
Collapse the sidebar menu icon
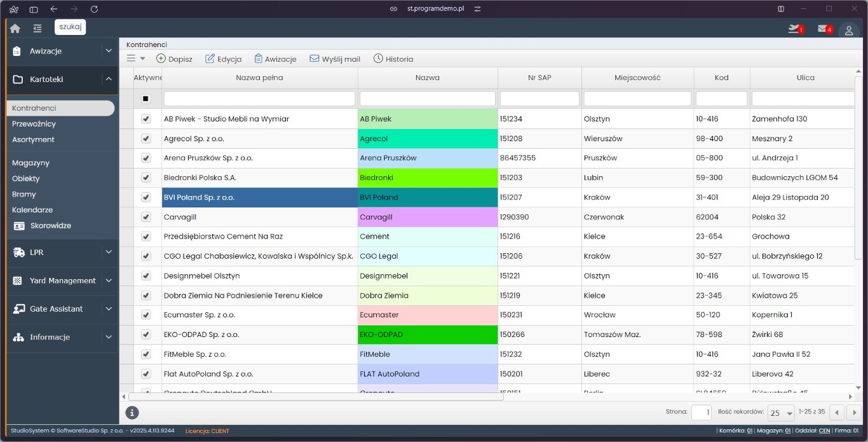click(x=37, y=28)
